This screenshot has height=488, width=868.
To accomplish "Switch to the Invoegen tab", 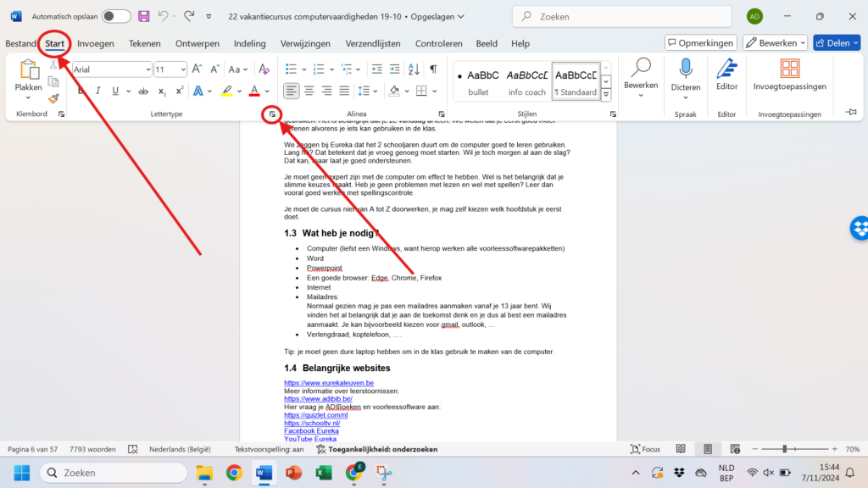I will point(96,43).
